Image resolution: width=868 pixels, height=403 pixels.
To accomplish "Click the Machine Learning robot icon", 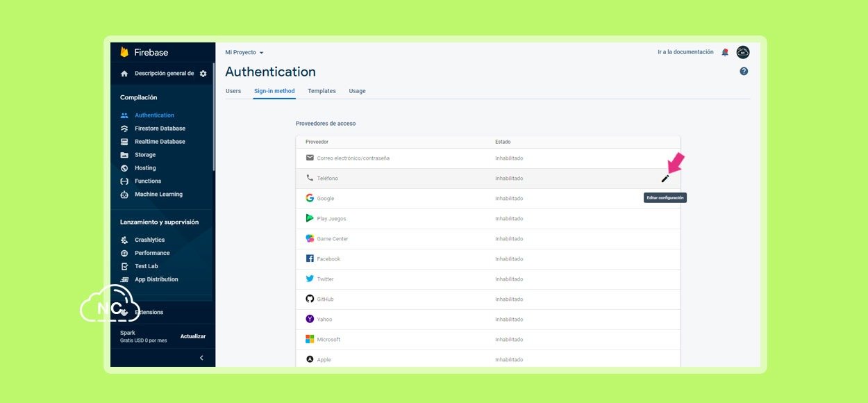I will pyautogui.click(x=124, y=195).
